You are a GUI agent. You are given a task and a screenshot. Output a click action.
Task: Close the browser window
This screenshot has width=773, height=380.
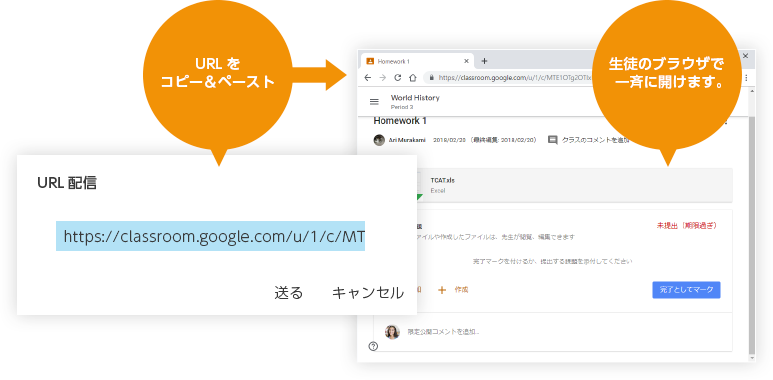click(x=745, y=56)
